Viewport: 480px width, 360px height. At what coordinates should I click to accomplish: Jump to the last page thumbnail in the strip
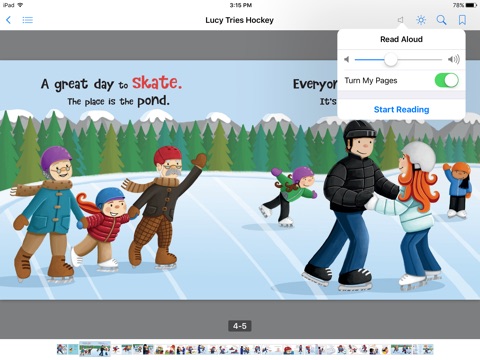point(428,349)
